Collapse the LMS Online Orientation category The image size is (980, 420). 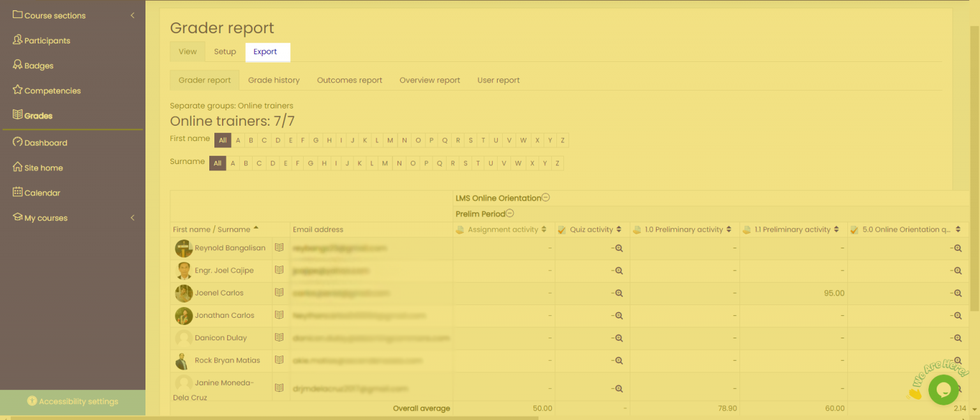(546, 198)
